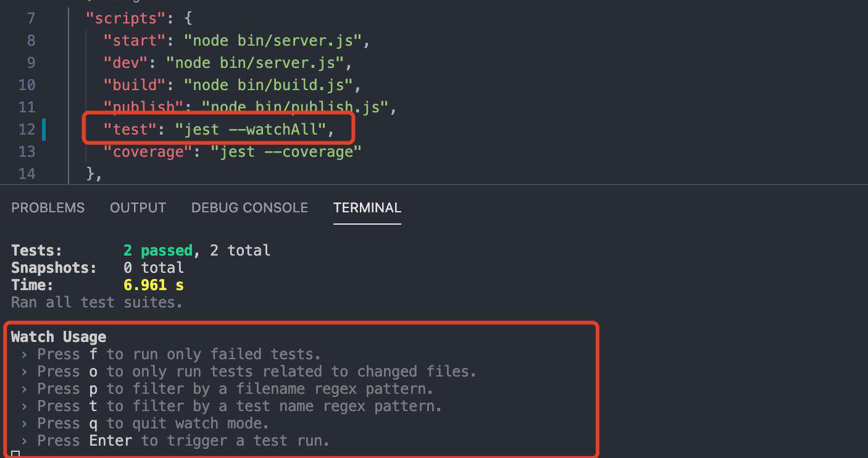Click line number 13 in the gutter
This screenshot has height=458, width=868.
point(27,152)
